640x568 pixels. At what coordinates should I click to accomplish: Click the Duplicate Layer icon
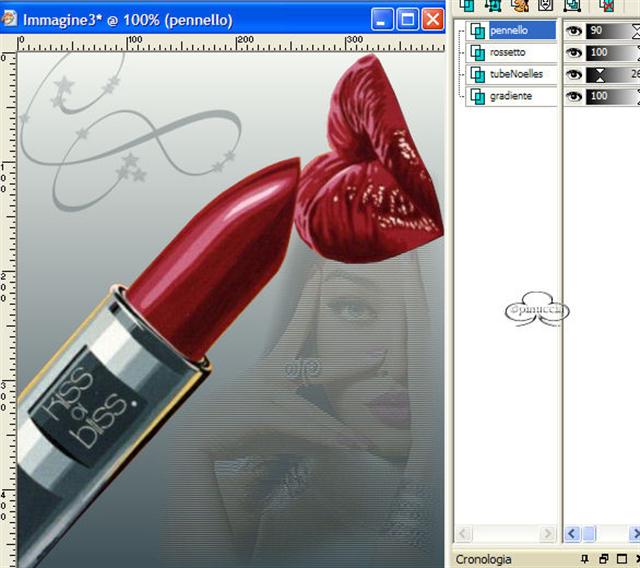(572, 5)
